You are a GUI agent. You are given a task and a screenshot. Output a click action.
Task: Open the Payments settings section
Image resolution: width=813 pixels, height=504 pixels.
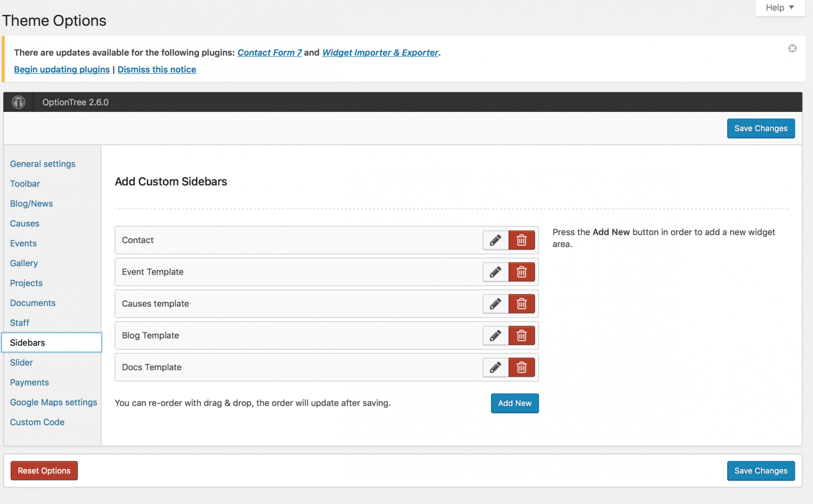[x=29, y=382]
